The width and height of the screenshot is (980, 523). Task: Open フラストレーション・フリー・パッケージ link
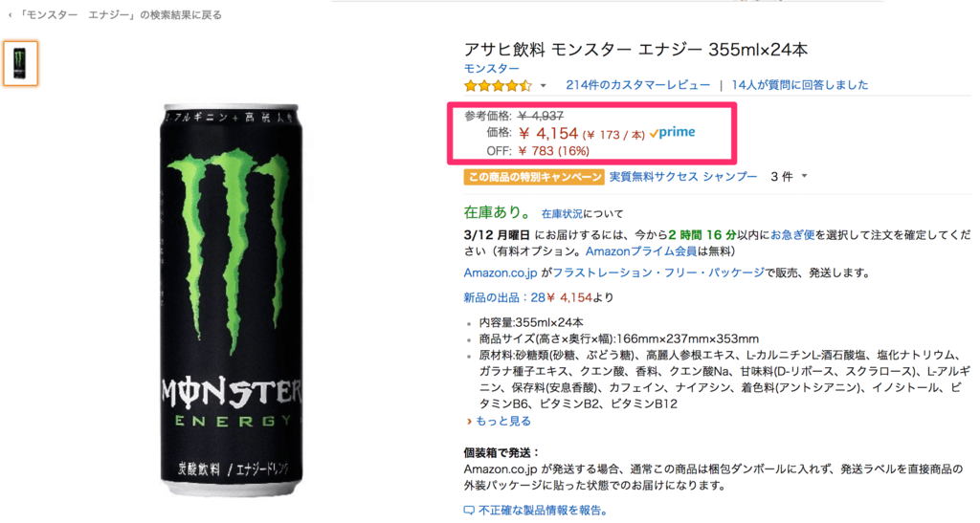[658, 272]
